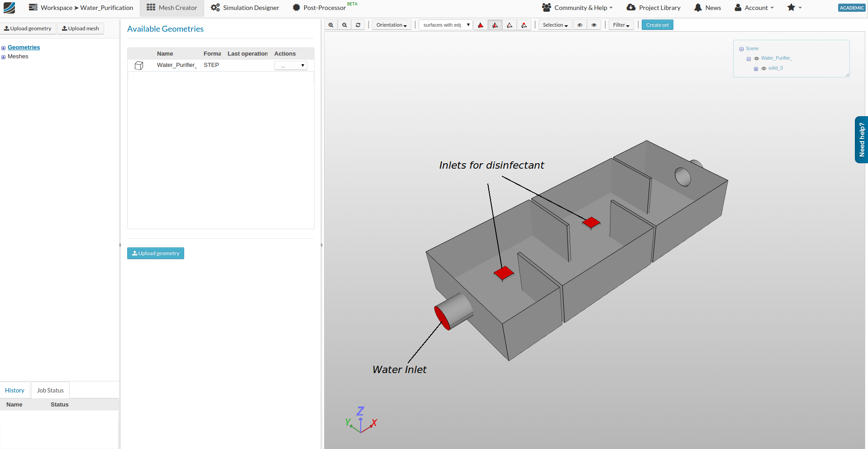The image size is (868, 449).
Task: Hide the solid_0 item via its eye icon
Action: tap(763, 68)
